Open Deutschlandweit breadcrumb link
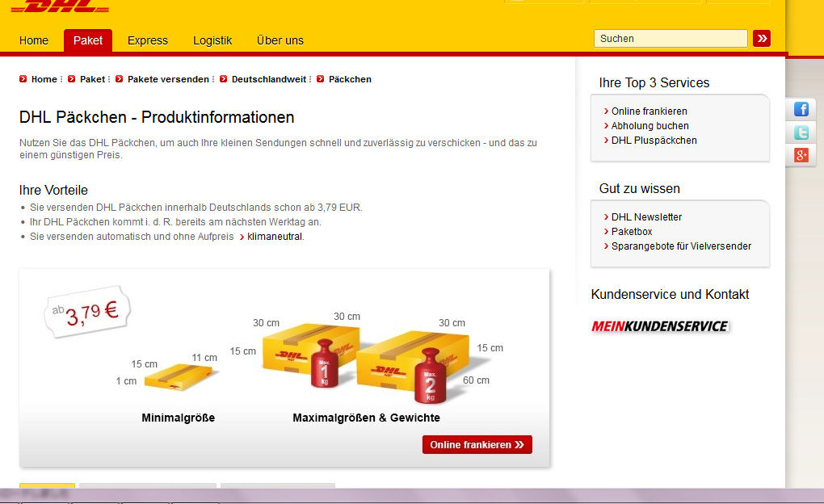The width and height of the screenshot is (824, 504). pyautogui.click(x=269, y=79)
